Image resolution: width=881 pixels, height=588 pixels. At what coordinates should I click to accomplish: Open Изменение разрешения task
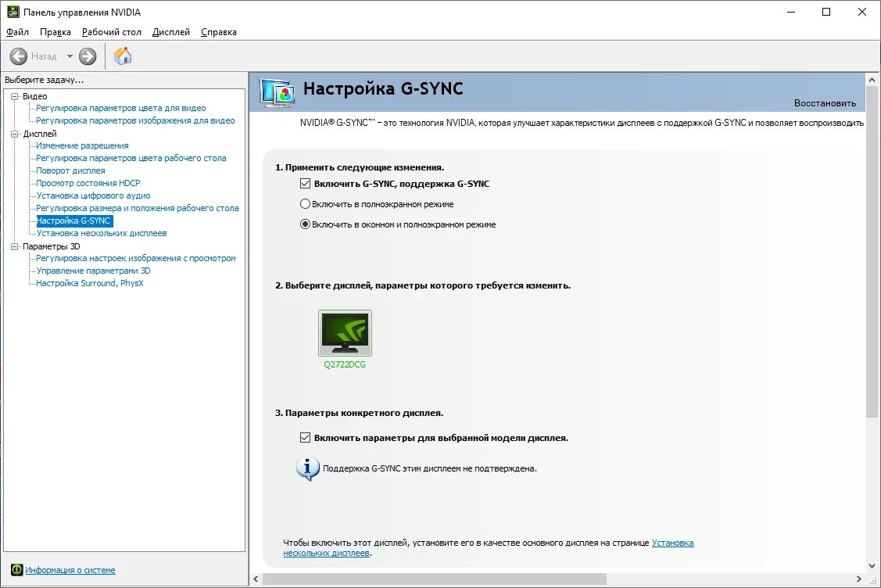82,145
